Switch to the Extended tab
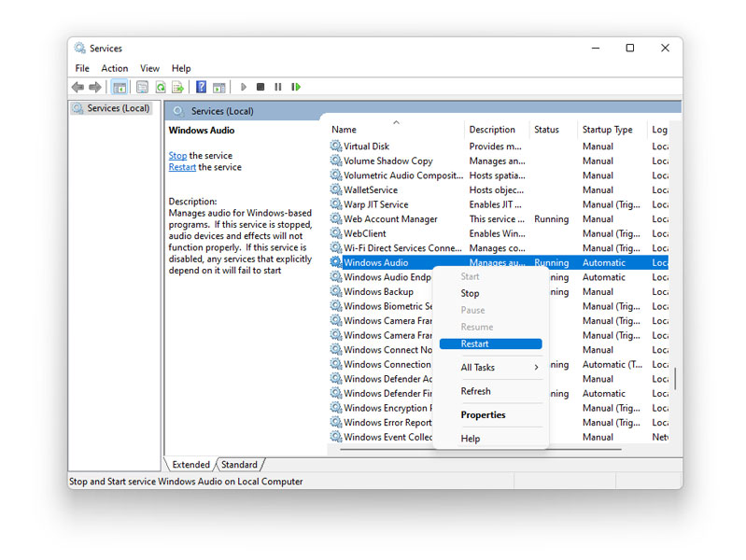This screenshot has height=560, width=746. (190, 465)
